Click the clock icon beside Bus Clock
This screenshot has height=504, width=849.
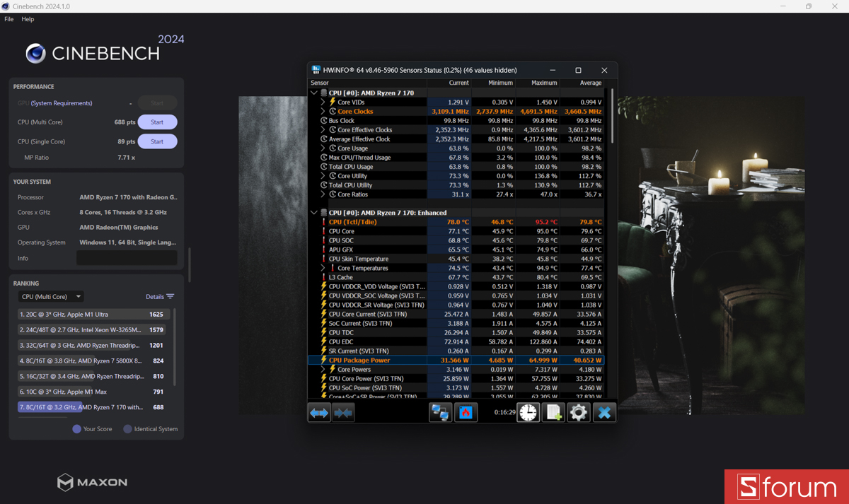click(x=324, y=121)
